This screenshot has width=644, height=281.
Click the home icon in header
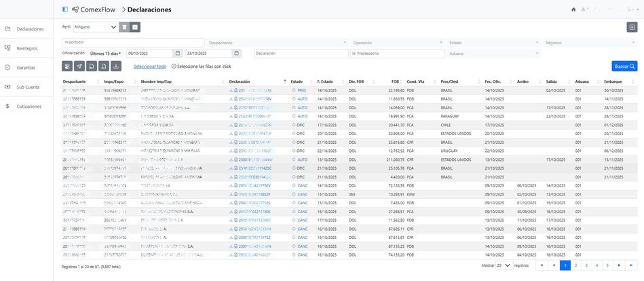pyautogui.click(x=573, y=10)
